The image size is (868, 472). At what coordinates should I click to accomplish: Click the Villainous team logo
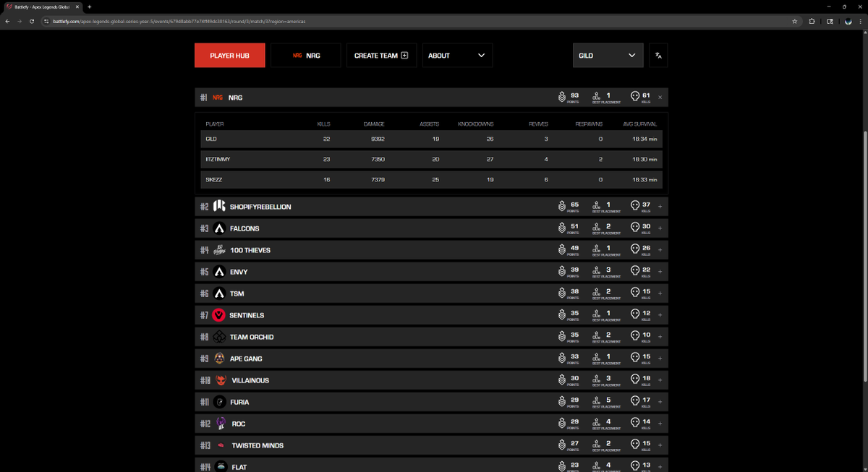click(x=221, y=380)
